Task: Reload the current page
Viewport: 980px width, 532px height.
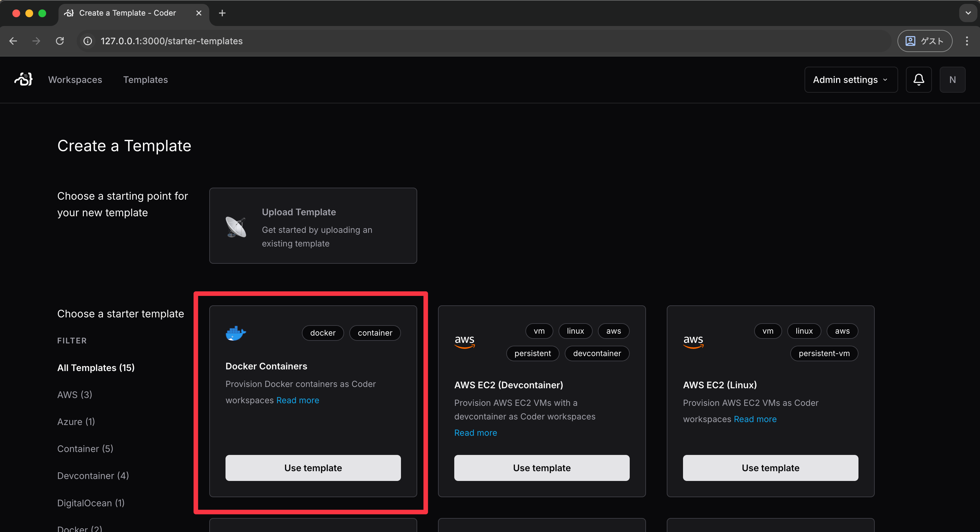Action: point(60,41)
